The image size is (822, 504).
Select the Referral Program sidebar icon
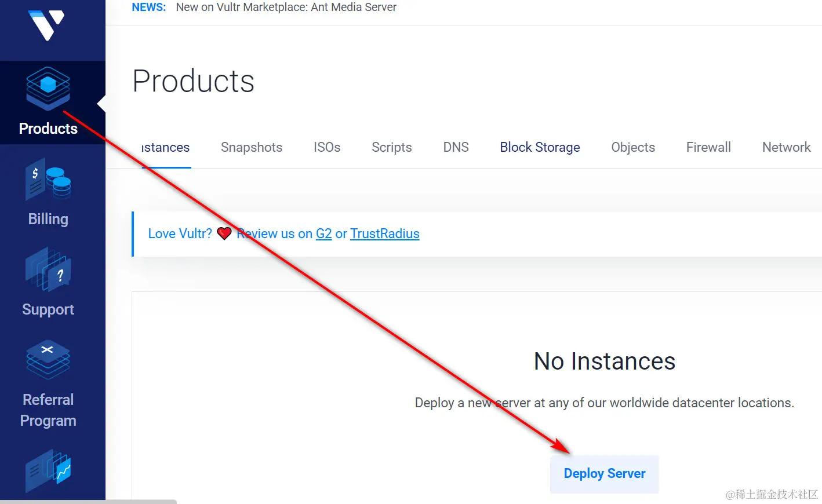click(x=48, y=360)
